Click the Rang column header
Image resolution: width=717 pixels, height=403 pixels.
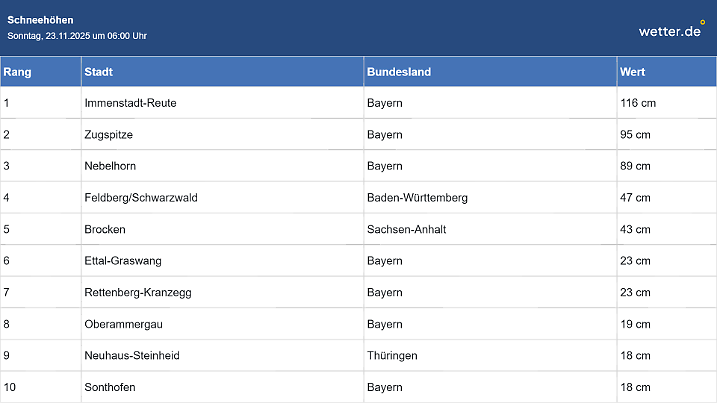17,72
